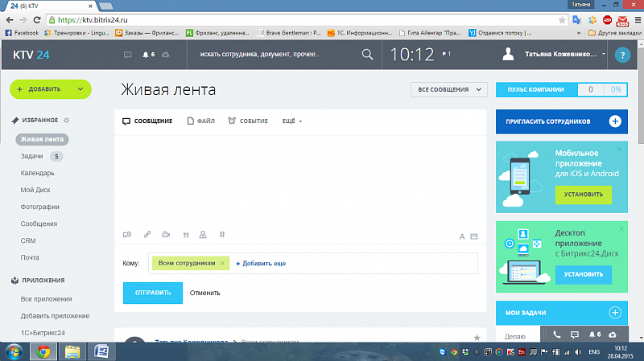Add a hashtag to the message
The width and height of the screenshot is (644, 361).
[x=222, y=235]
